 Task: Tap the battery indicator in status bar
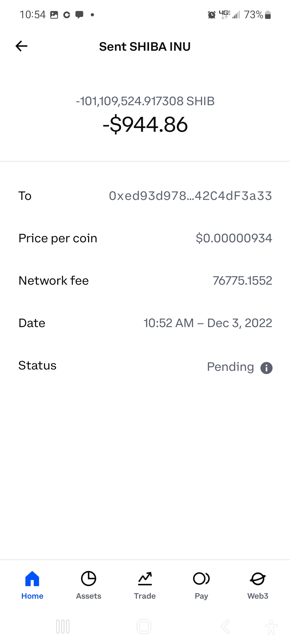(x=268, y=15)
